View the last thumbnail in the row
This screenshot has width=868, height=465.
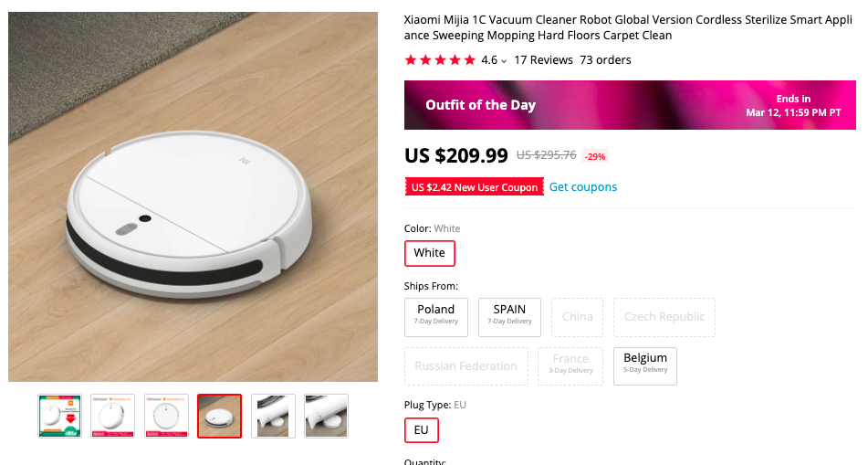(x=326, y=417)
